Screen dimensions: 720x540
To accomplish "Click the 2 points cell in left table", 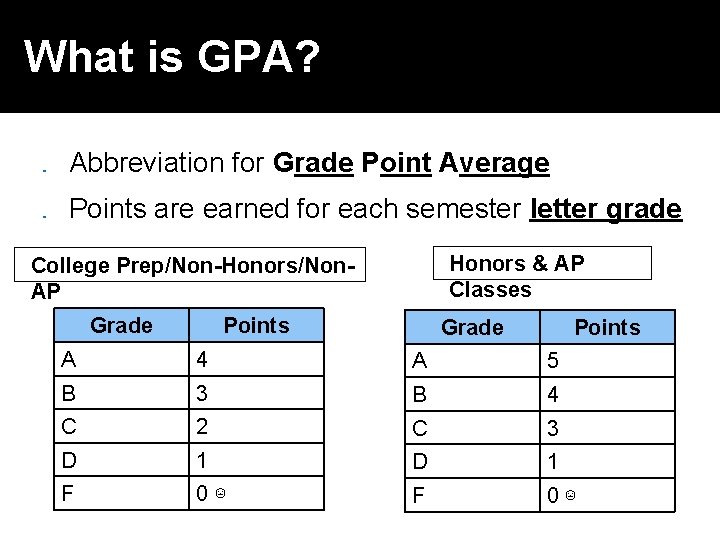I will (x=257, y=426).
